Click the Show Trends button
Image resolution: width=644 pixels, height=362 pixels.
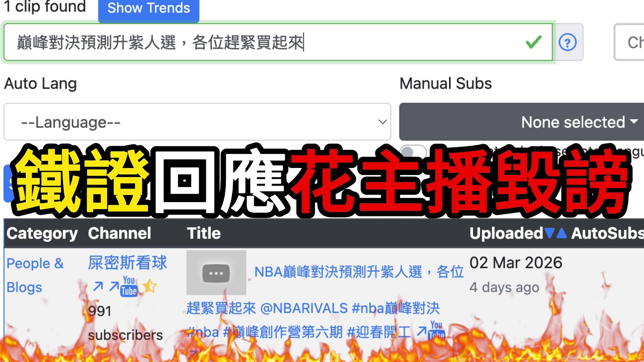pyautogui.click(x=148, y=10)
